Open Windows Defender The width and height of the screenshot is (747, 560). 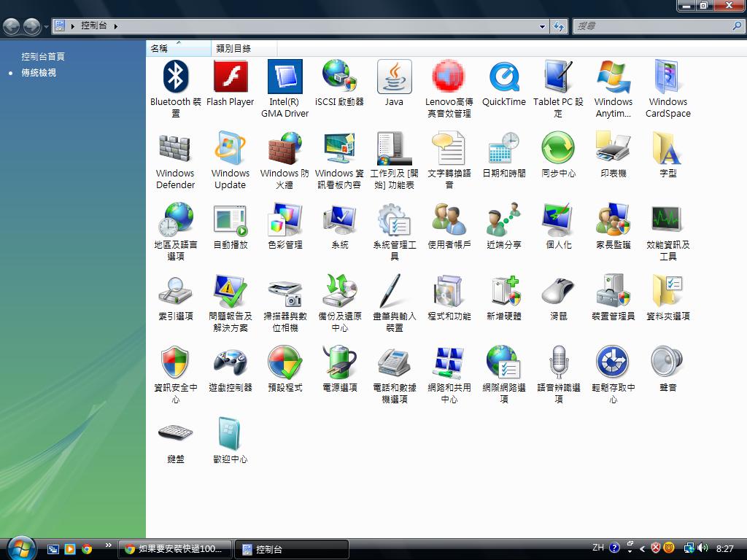tap(175, 160)
